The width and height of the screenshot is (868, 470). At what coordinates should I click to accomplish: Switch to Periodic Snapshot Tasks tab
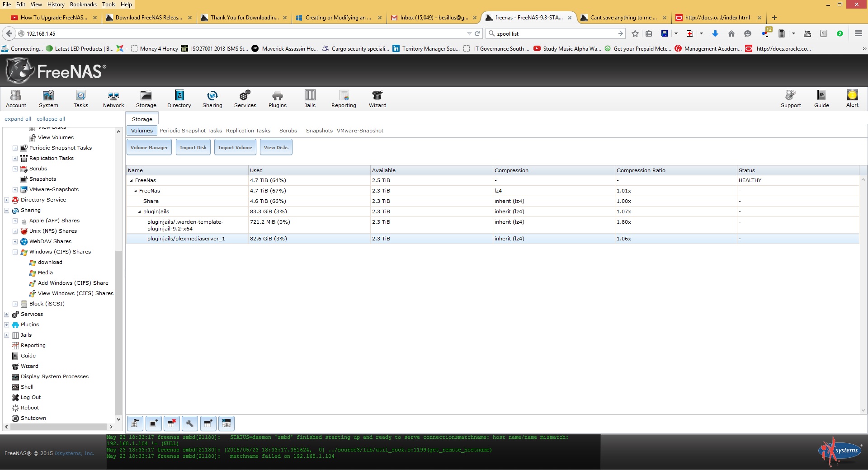coord(191,131)
